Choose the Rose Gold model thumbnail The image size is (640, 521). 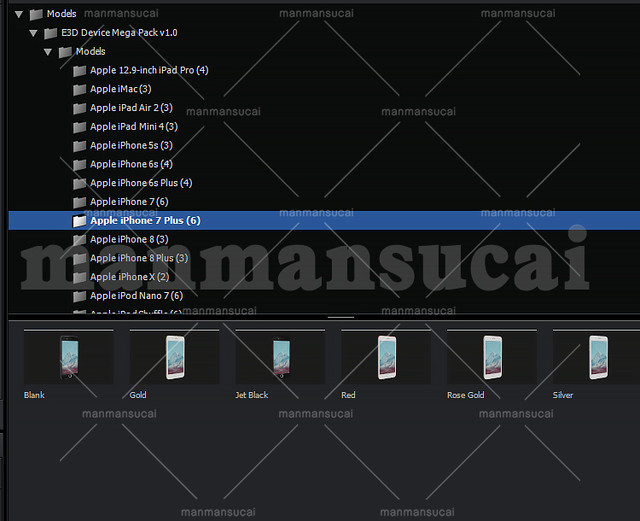click(491, 357)
